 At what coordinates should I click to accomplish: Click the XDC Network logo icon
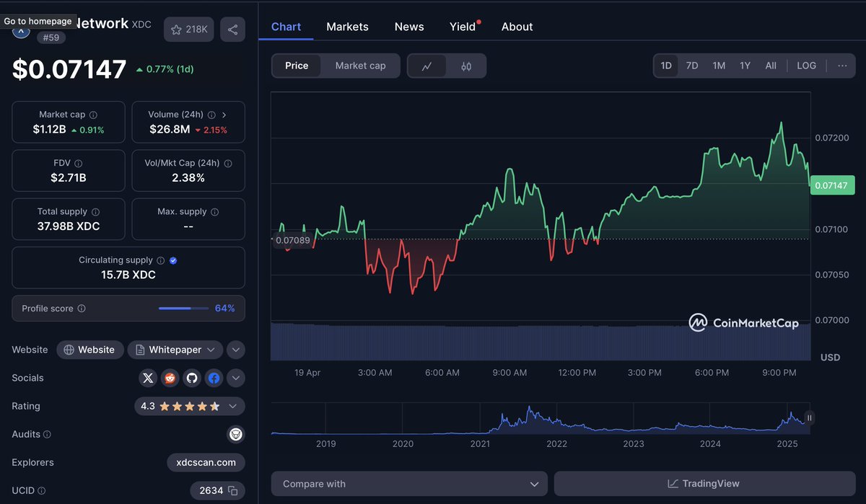21,31
